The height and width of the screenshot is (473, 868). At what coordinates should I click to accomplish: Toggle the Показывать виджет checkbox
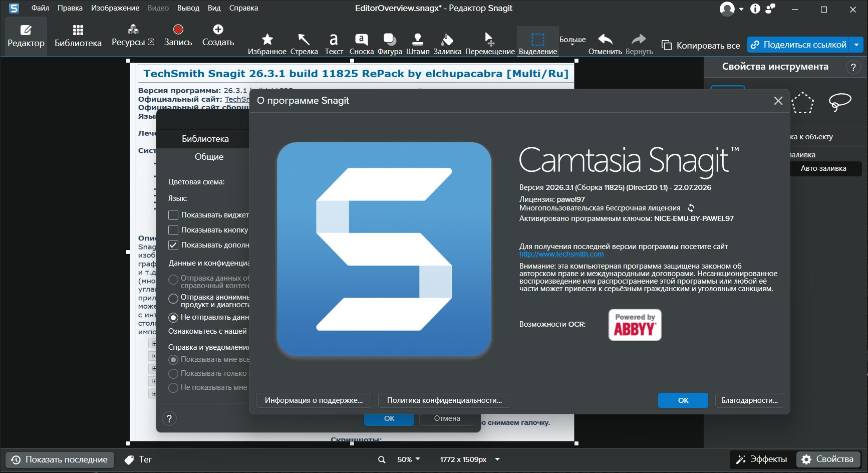pyautogui.click(x=173, y=215)
